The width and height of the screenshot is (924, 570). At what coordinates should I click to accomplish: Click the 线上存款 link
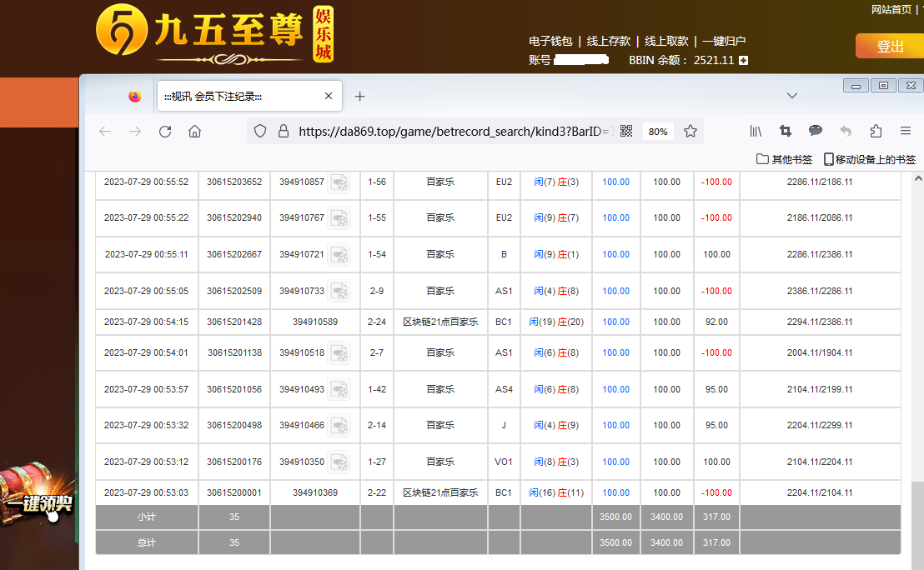click(x=608, y=41)
